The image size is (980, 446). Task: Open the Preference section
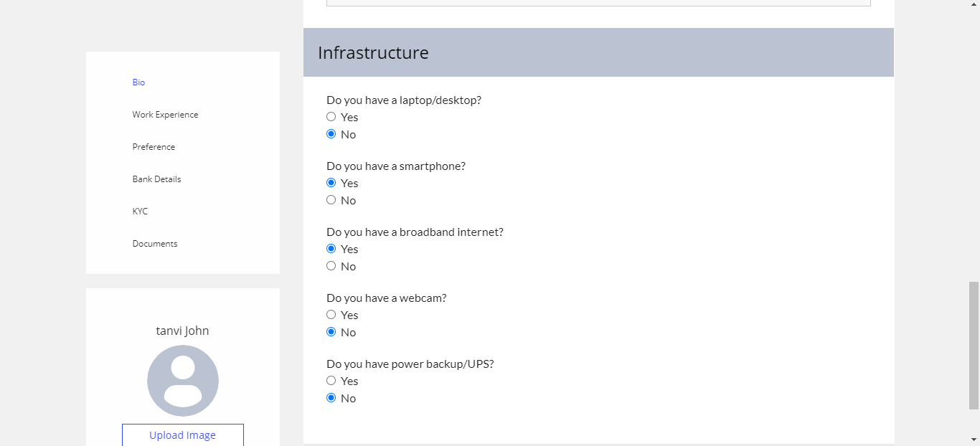click(154, 147)
